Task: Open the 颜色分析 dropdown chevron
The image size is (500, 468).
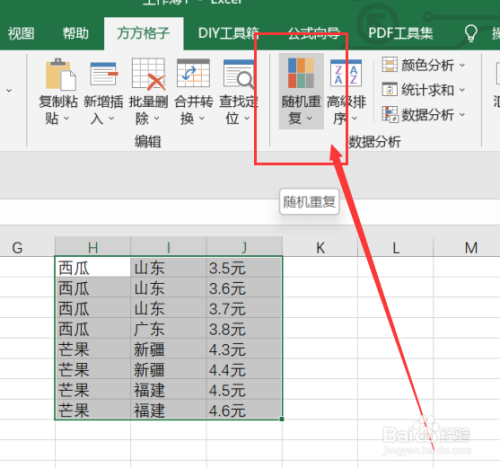Action: (462, 65)
